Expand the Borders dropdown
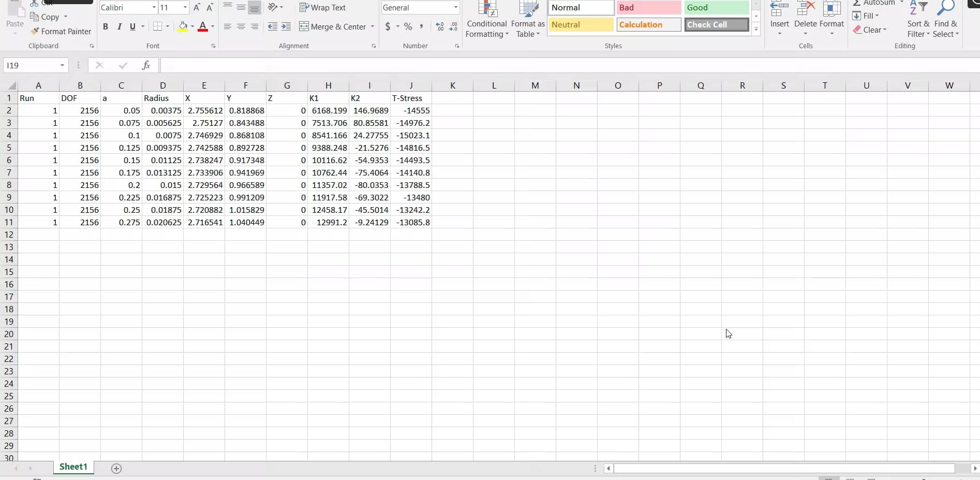Screen dimensions: 980x480 tap(167, 26)
